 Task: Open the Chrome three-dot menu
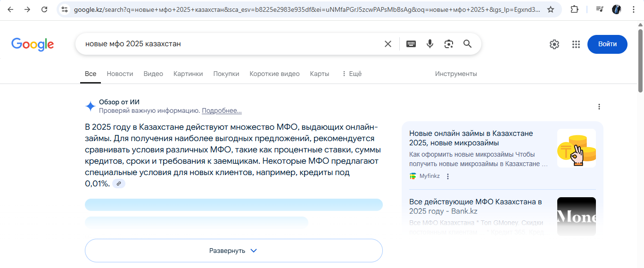633,9
